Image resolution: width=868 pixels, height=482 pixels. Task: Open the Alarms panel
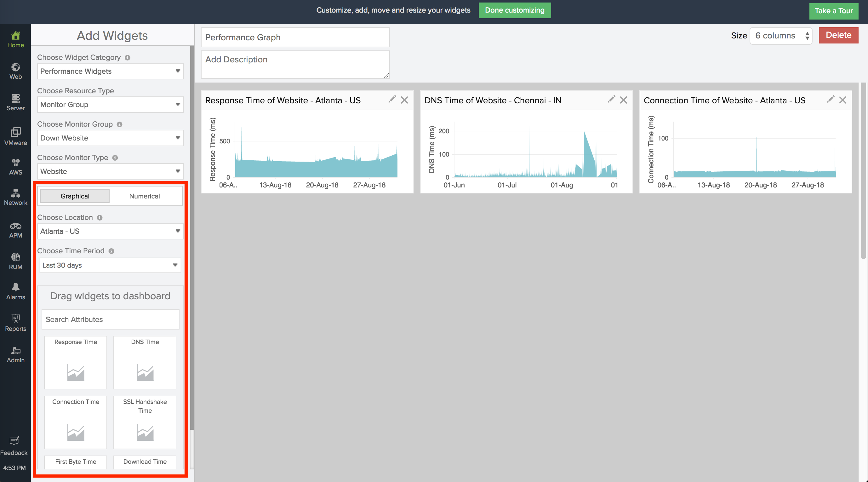click(15, 290)
